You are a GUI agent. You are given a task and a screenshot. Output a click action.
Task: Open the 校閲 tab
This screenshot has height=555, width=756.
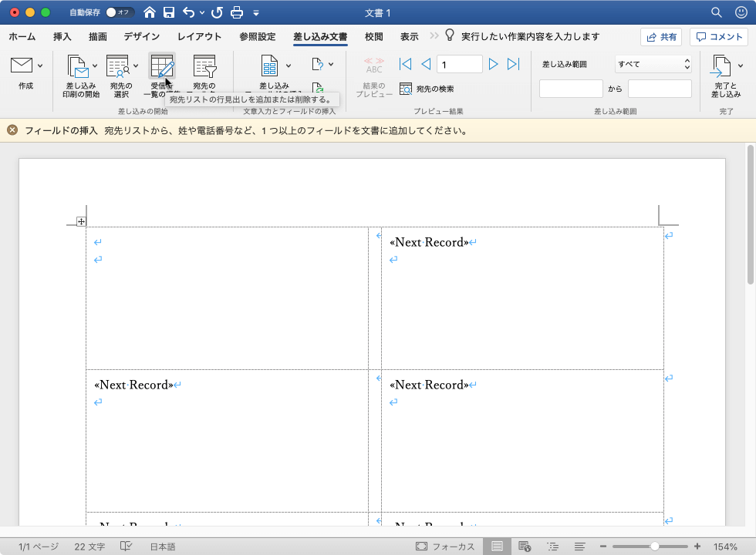pyautogui.click(x=373, y=37)
